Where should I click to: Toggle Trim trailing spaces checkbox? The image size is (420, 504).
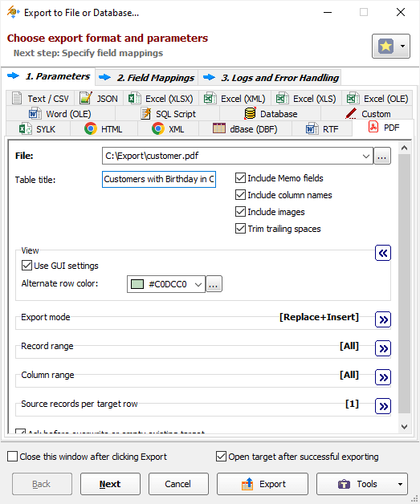tap(240, 229)
